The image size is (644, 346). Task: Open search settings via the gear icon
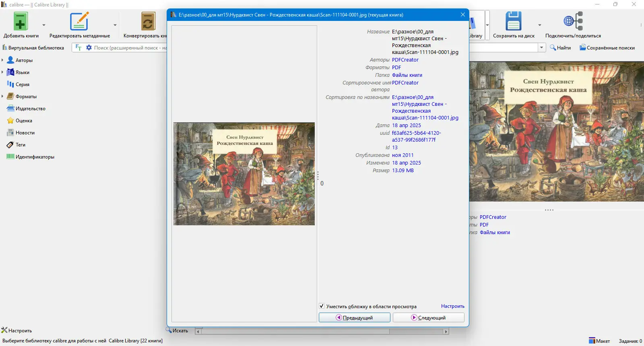pyautogui.click(x=89, y=47)
